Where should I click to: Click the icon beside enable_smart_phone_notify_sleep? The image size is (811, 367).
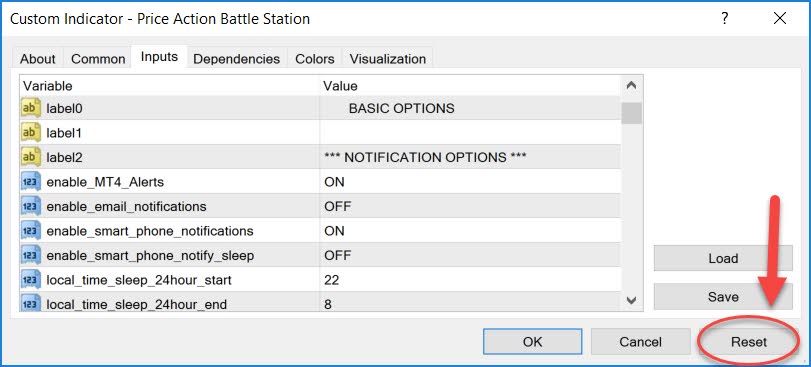point(31,255)
